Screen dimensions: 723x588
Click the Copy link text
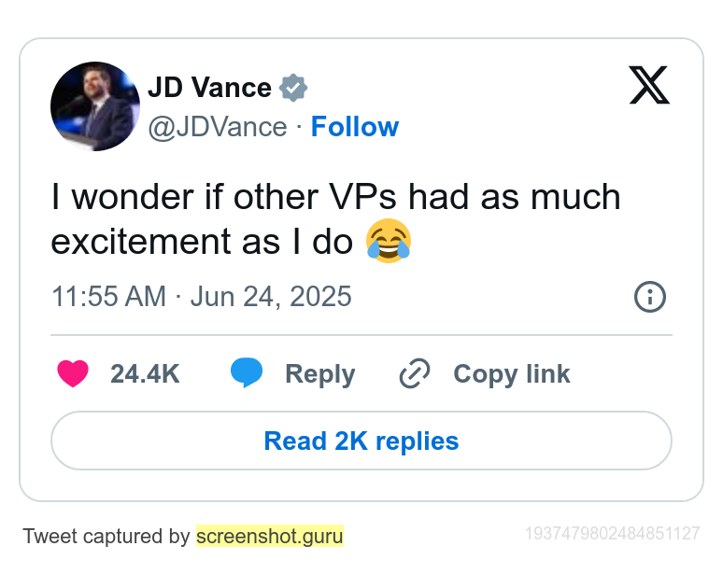tap(512, 374)
